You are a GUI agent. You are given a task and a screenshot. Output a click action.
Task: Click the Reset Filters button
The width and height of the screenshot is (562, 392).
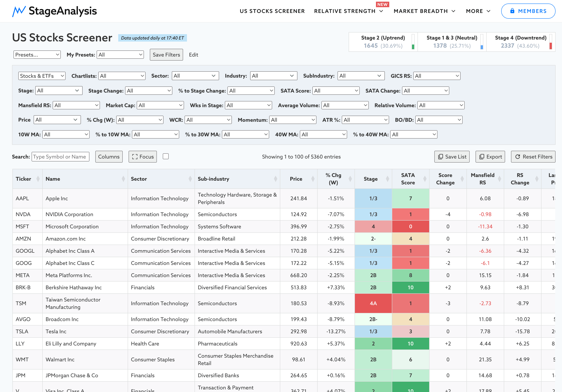click(533, 157)
